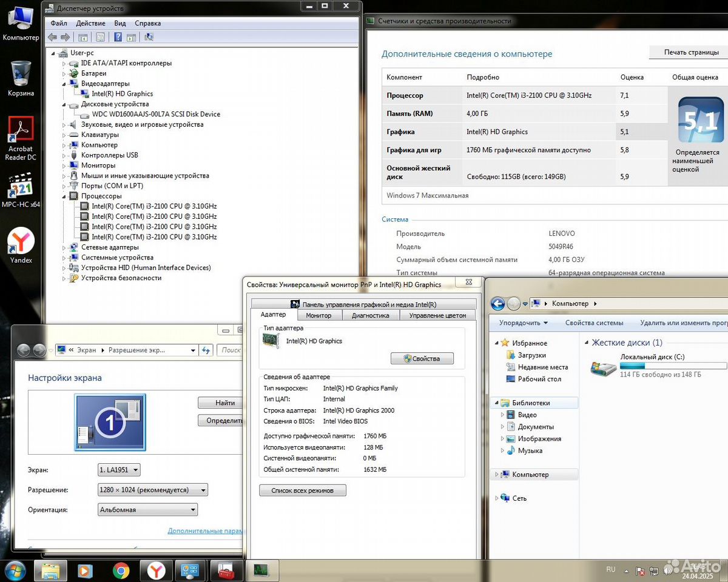The width and height of the screenshot is (728, 582).
Task: Expand the Батареи device category
Action: click(64, 73)
